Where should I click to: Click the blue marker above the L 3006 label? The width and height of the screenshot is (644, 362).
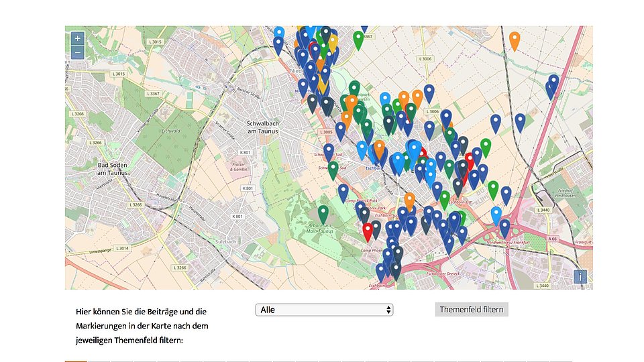[429, 93]
